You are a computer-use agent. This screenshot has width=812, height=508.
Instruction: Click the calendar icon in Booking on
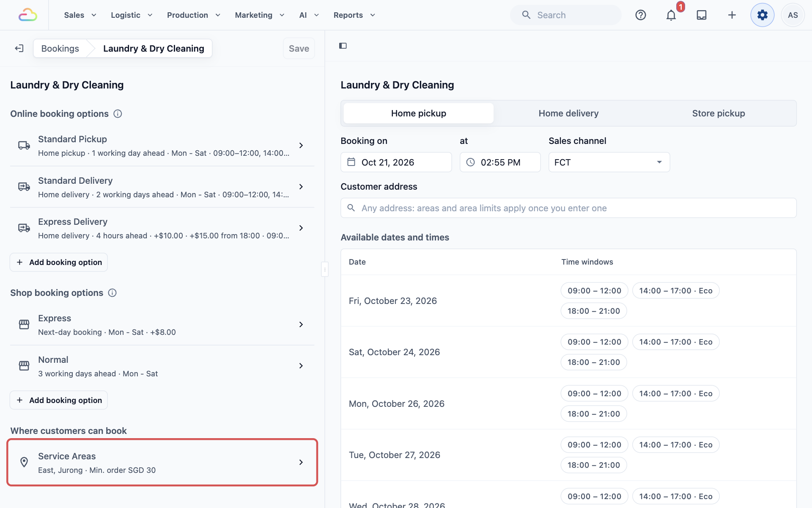[x=351, y=162]
